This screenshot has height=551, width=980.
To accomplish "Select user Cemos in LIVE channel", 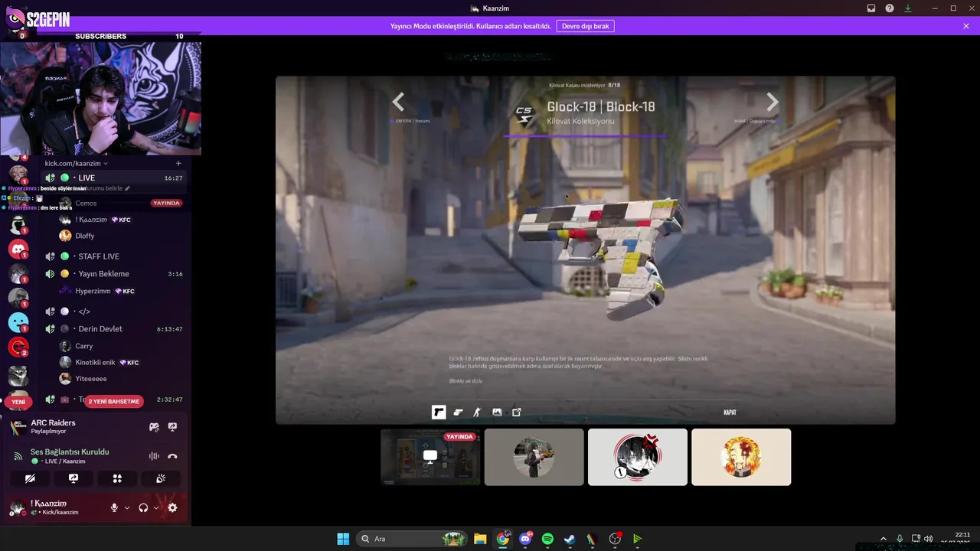I will click(x=121, y=204).
